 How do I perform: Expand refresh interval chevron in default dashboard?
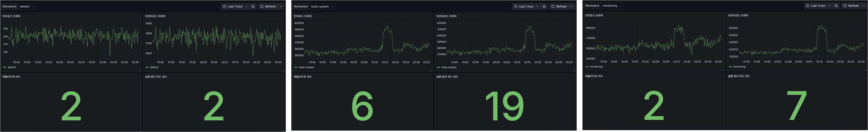281,6
